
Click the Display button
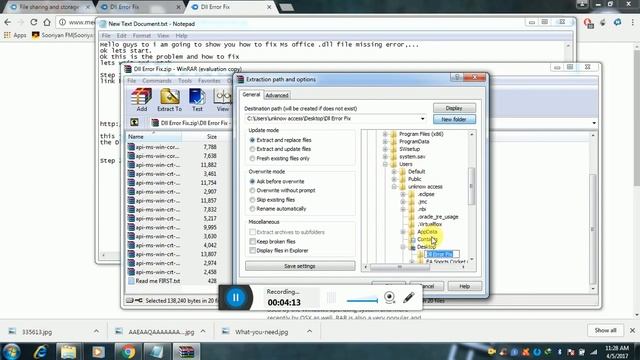tap(454, 108)
